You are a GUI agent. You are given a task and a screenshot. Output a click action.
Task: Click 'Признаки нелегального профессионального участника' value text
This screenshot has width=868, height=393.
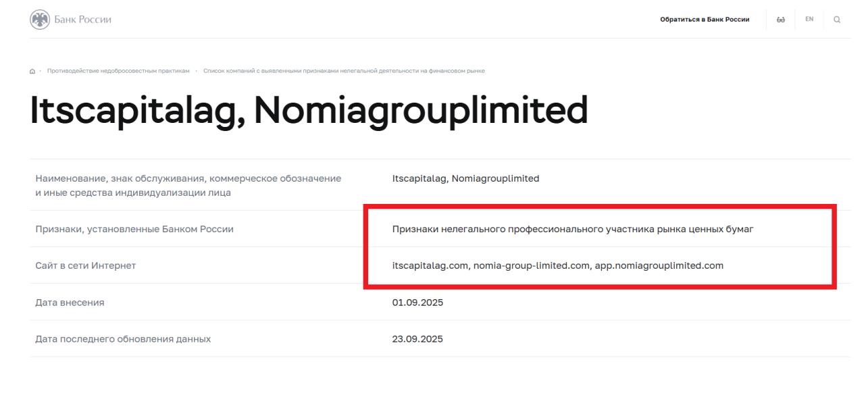pyautogui.click(x=572, y=229)
